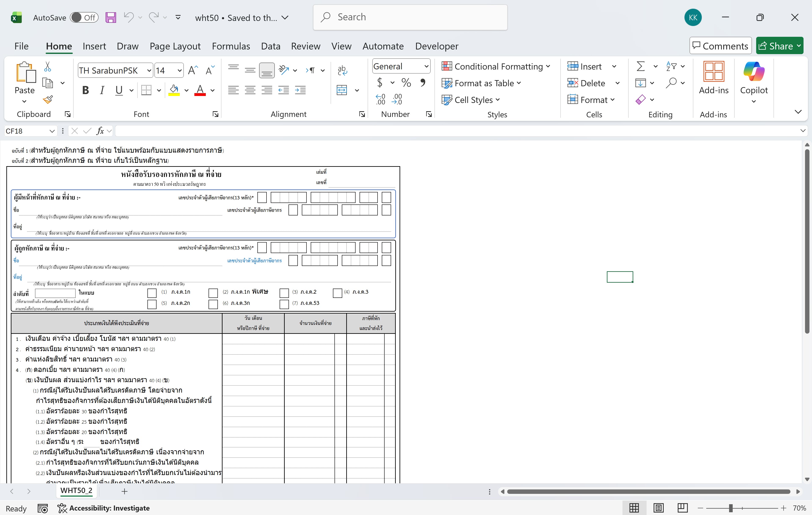Image resolution: width=812 pixels, height=515 pixels.
Task: Click the Format Painter brush icon
Action: [48, 99]
